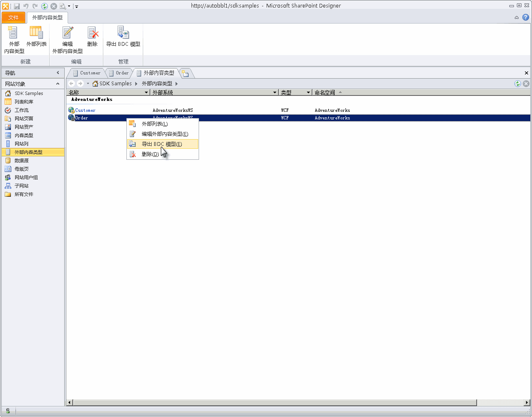Collapse the 网站对象 section
This screenshot has height=417, width=532.
58,84
